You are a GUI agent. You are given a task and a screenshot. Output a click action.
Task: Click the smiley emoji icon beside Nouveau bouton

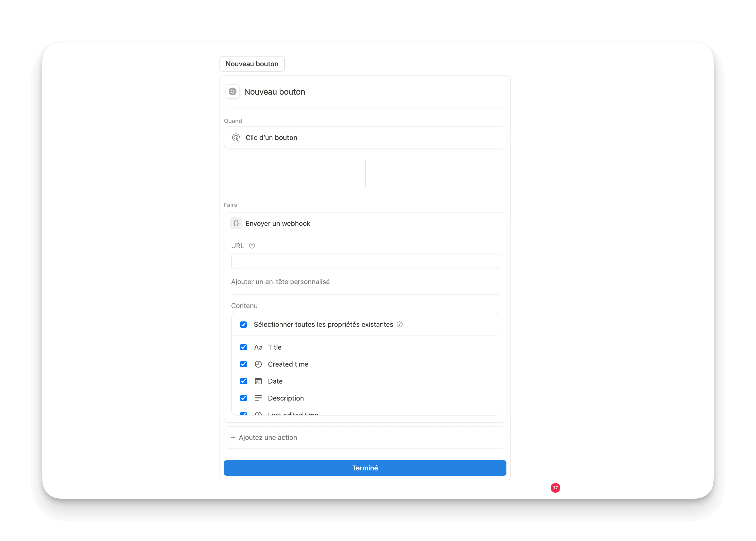point(232,91)
